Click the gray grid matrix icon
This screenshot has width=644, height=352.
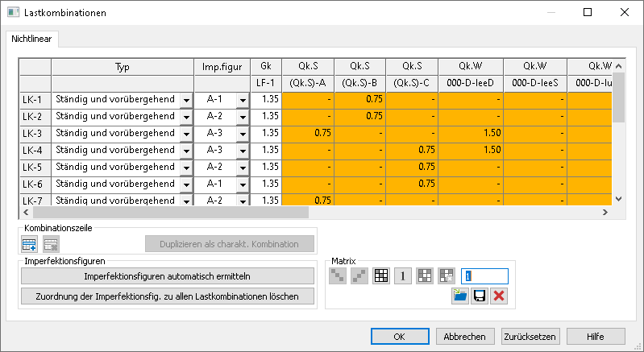click(x=425, y=275)
